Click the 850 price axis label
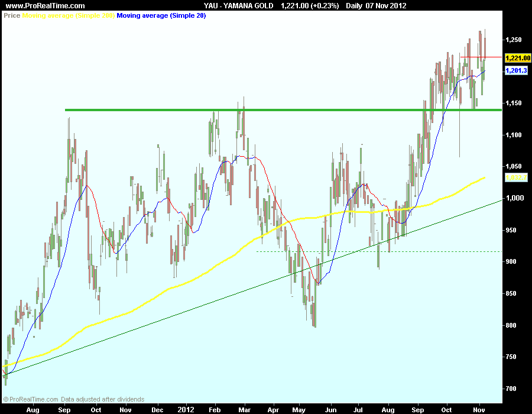 point(511,293)
